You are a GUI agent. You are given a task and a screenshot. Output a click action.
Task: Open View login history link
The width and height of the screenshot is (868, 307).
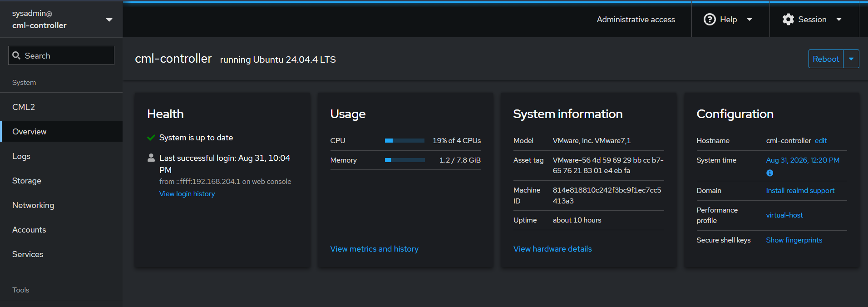tap(187, 194)
